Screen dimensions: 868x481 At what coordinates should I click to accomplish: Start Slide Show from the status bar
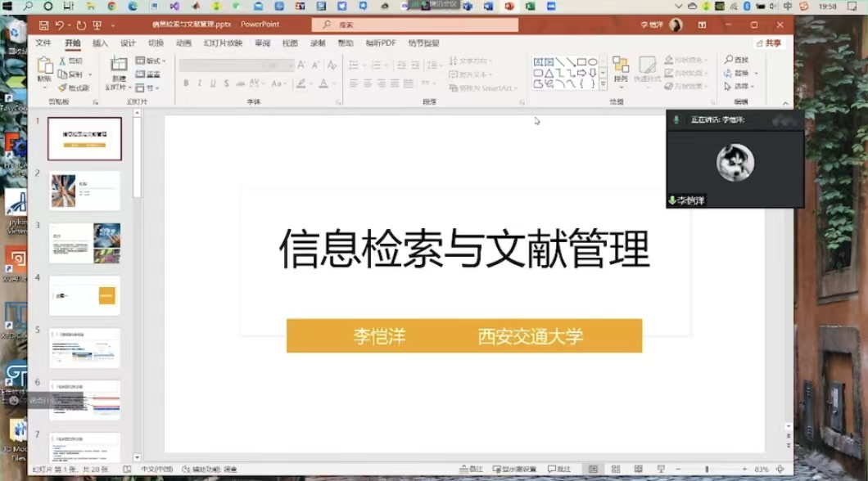tap(661, 470)
